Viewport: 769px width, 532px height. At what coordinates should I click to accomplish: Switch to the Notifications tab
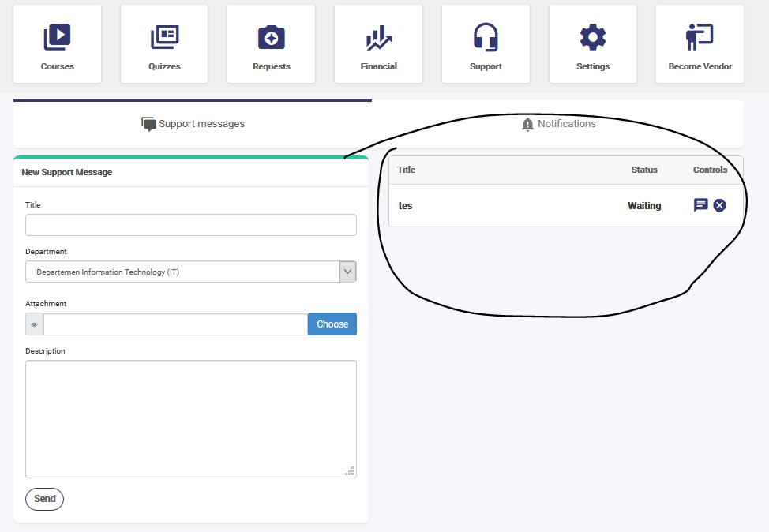558,124
